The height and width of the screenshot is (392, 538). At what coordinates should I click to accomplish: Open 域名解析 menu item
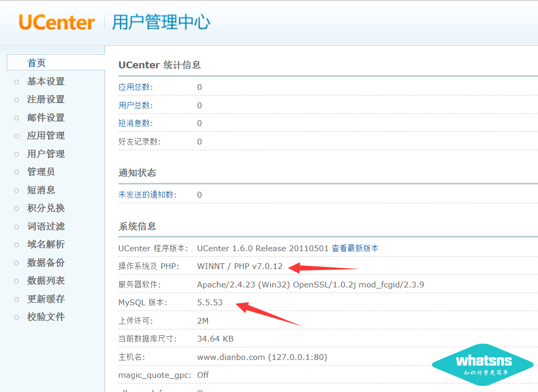pyautogui.click(x=46, y=244)
